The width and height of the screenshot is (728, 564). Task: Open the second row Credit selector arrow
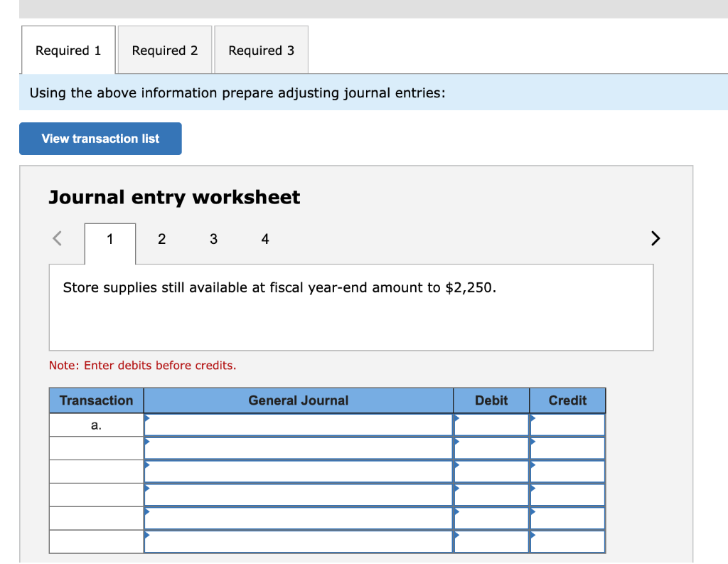[532, 443]
